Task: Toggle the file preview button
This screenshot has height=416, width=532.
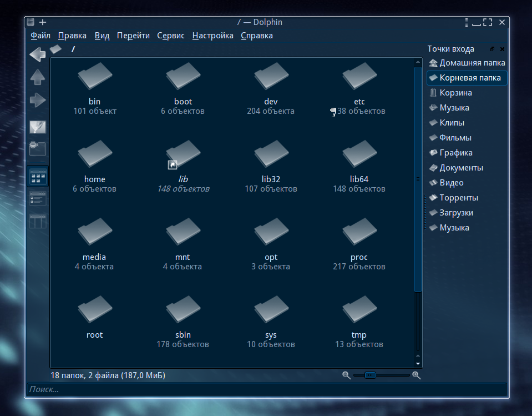Action: [x=37, y=127]
